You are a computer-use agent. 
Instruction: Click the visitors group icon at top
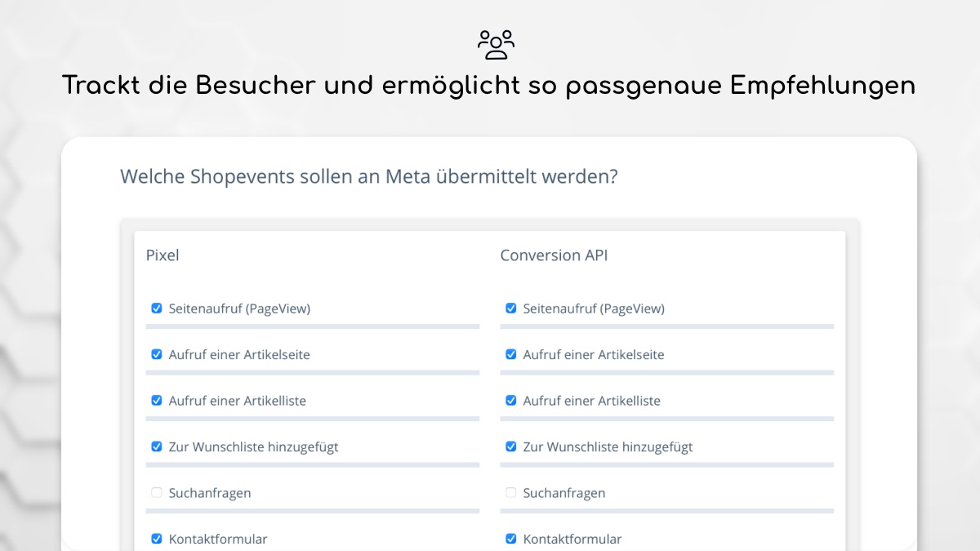[496, 44]
